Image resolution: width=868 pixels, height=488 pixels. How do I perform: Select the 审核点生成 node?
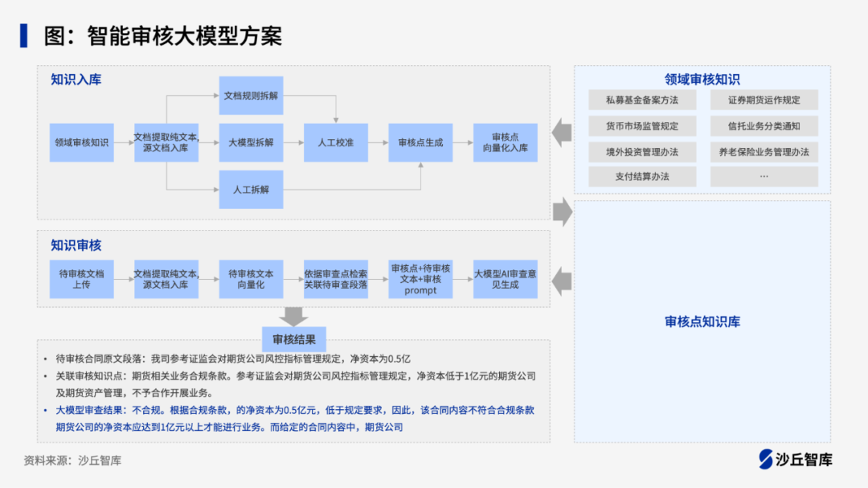click(420, 141)
